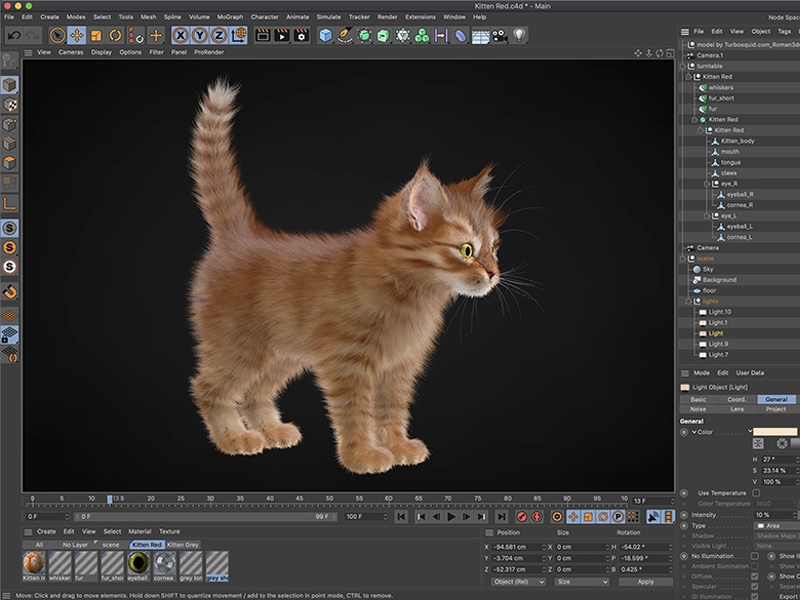Add a Cube primitive object
The image size is (800, 600).
pos(326,35)
